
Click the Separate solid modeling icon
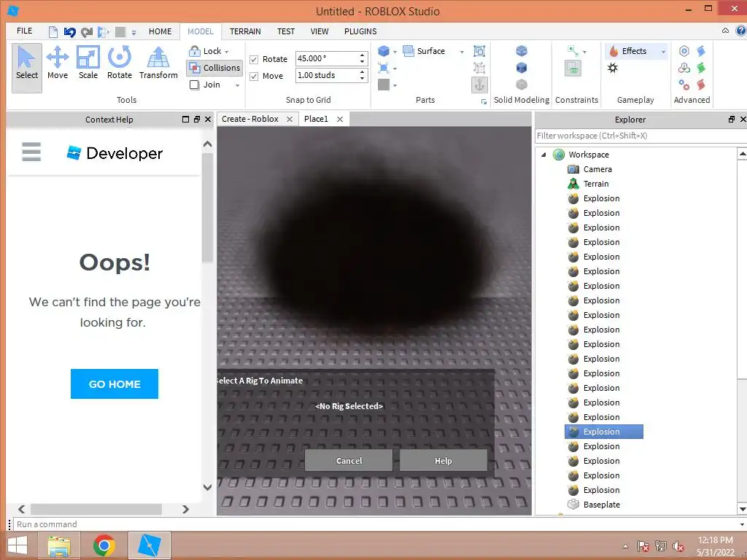(522, 85)
